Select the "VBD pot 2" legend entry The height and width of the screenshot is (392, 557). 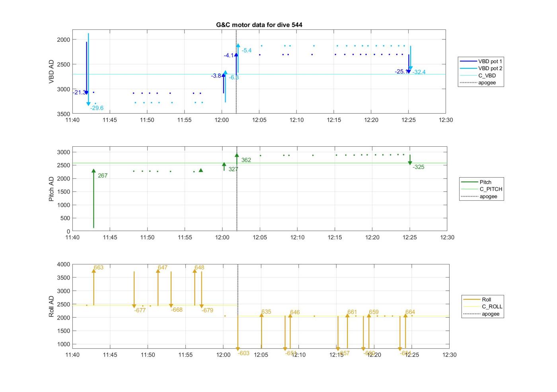click(x=481, y=68)
